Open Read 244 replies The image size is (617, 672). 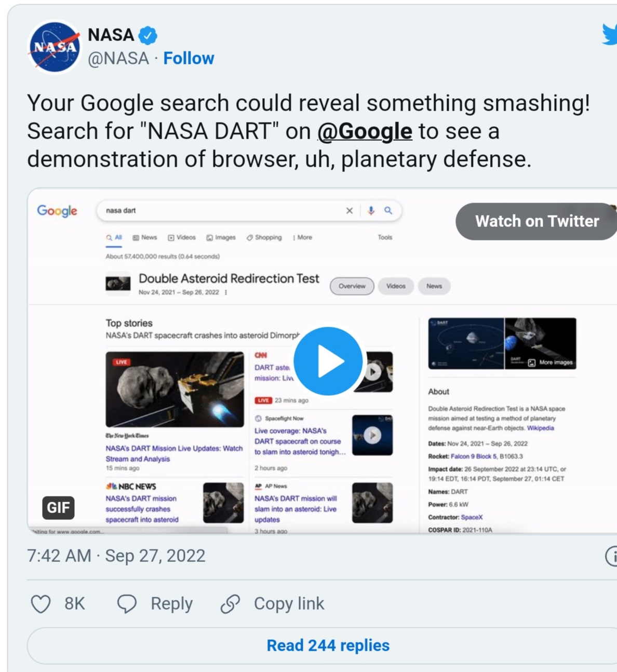[328, 646]
